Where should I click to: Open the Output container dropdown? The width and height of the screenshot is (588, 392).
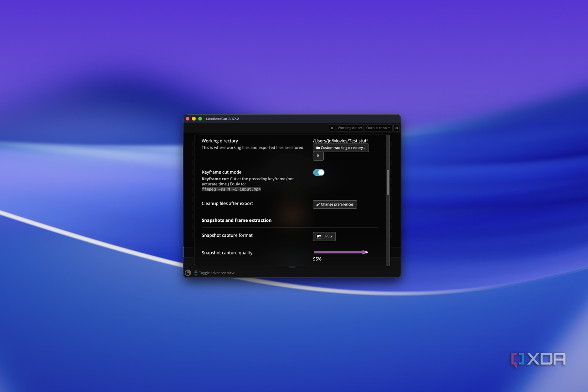378,128
